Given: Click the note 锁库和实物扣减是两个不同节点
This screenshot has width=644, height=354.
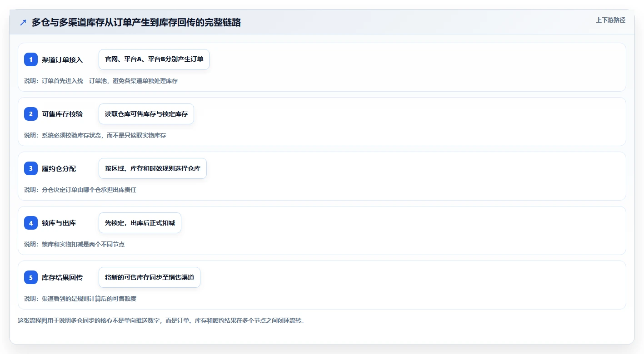Looking at the screenshot, I should (74, 244).
